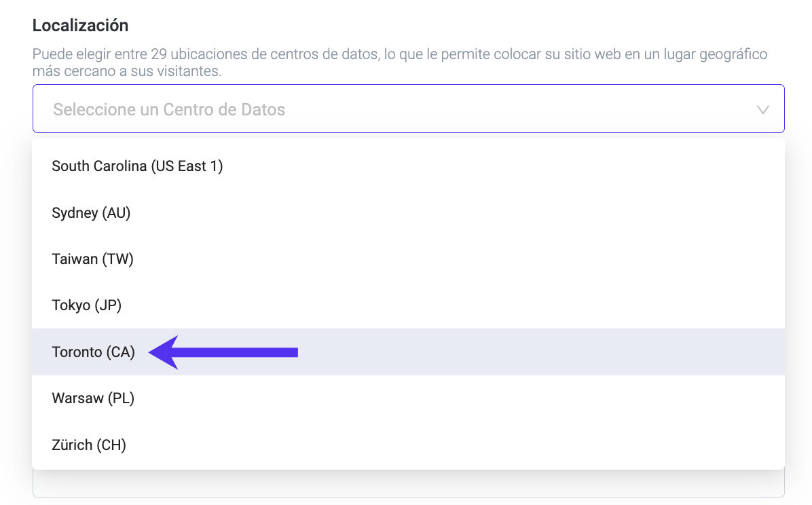Click the '(TW)' code next to Taiwan

click(117, 259)
